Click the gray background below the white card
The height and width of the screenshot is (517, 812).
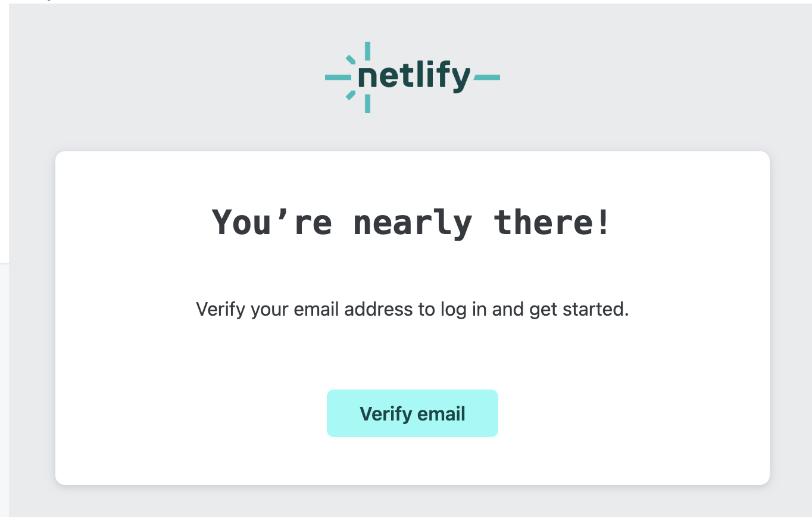pos(412,502)
